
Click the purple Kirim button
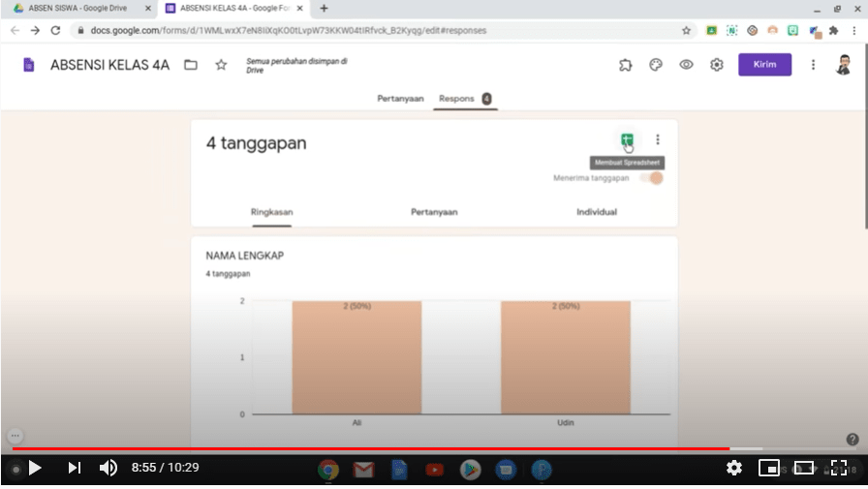pyautogui.click(x=764, y=65)
